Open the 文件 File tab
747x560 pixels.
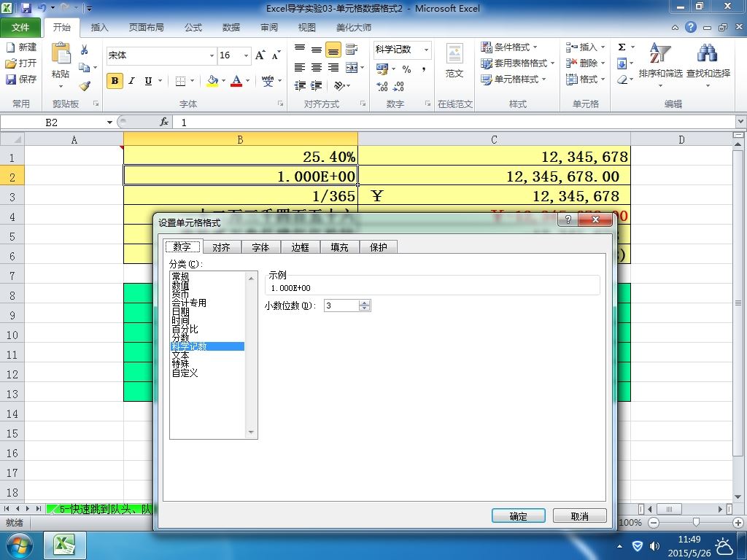coord(20,28)
